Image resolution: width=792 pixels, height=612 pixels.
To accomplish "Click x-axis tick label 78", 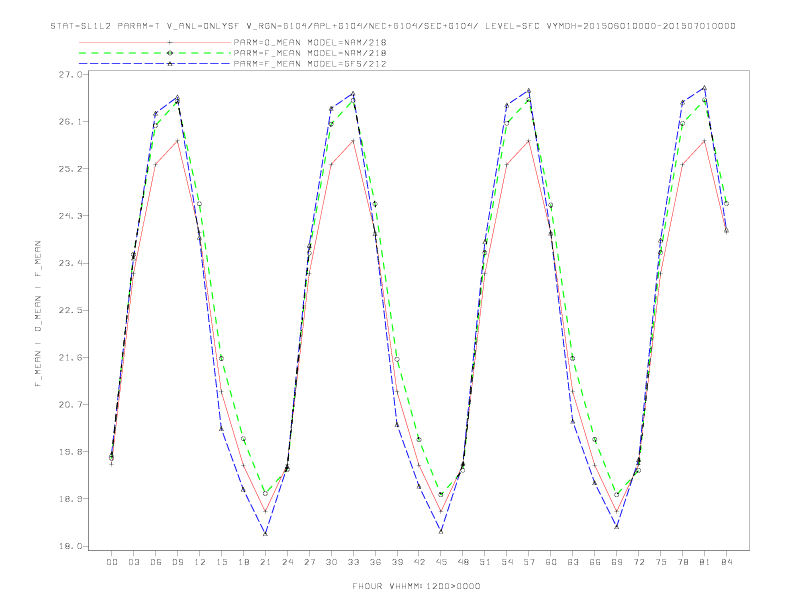I will point(683,562).
